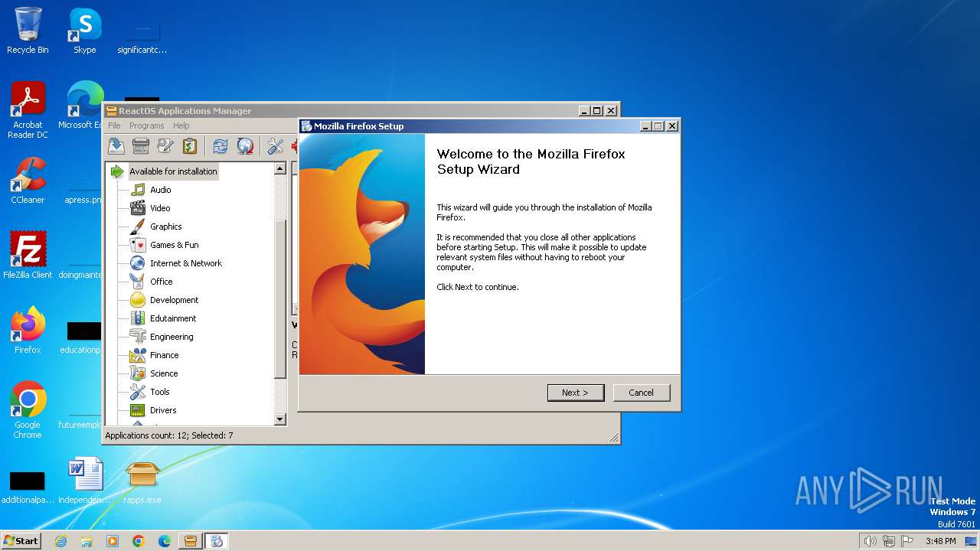This screenshot has width=980, height=551.
Task: Click the Modify toolbar icon in Applications Manager
Action: pyautogui.click(x=165, y=146)
